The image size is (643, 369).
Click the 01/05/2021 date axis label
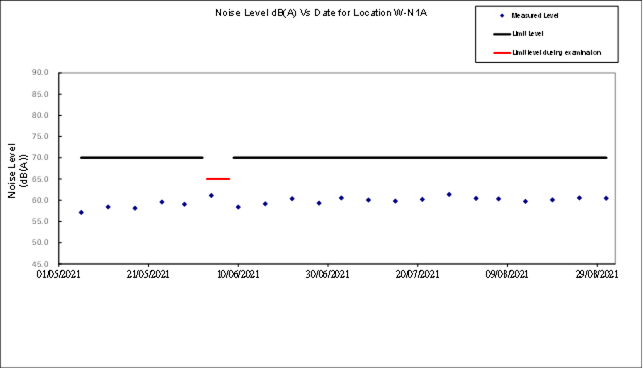[x=58, y=274]
